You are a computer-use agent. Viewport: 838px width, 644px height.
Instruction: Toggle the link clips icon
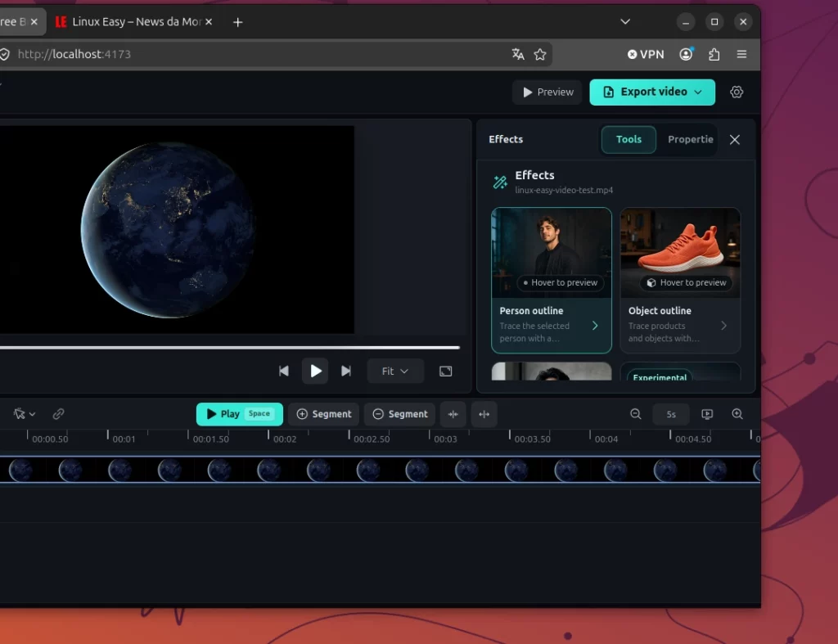(x=59, y=414)
